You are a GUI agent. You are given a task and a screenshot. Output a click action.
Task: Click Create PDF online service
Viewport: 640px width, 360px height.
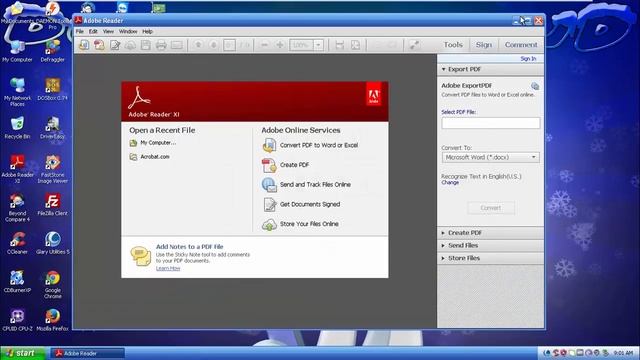286,165
